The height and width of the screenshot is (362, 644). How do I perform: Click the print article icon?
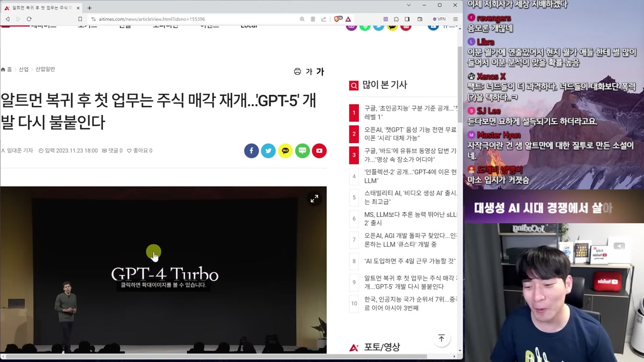point(298,71)
